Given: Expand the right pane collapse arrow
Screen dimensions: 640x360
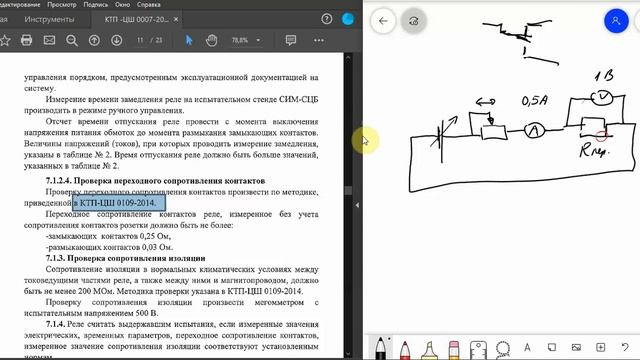Looking at the screenshot, I should 357,205.
